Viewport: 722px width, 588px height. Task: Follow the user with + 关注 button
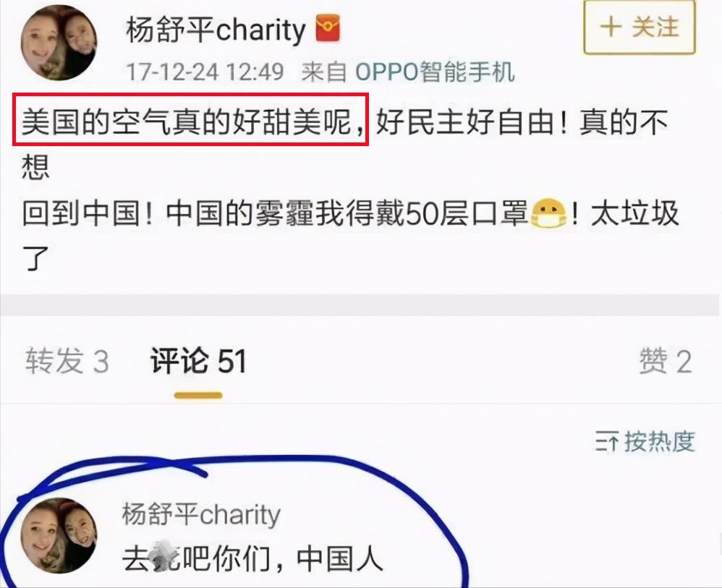pos(640,27)
